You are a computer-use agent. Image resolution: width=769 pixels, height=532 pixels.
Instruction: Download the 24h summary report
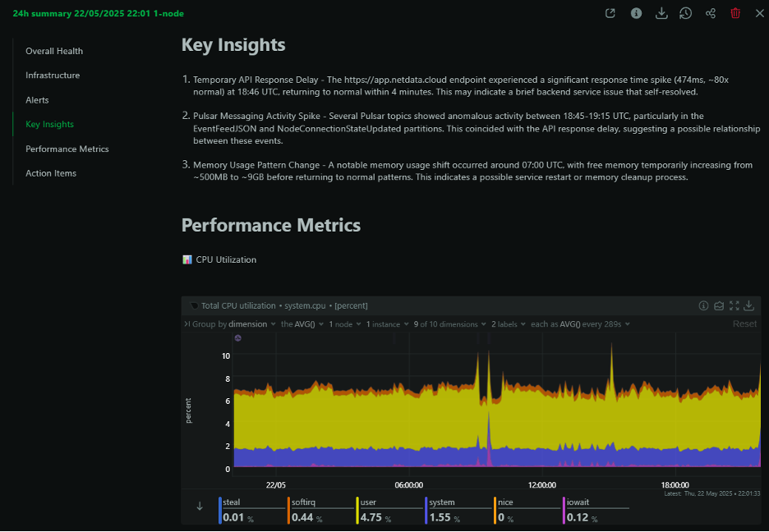tap(661, 13)
